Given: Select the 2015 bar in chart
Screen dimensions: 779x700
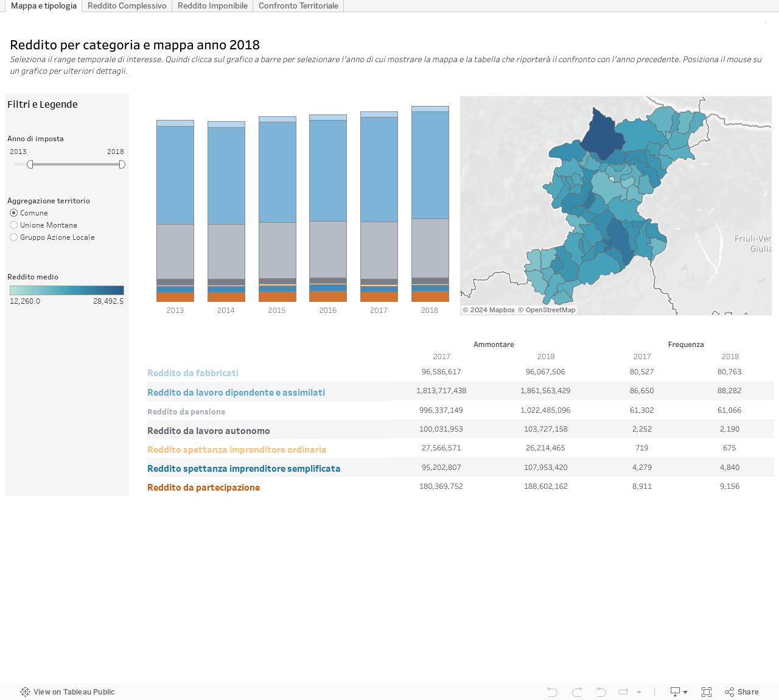Looking at the screenshot, I should click(278, 209).
